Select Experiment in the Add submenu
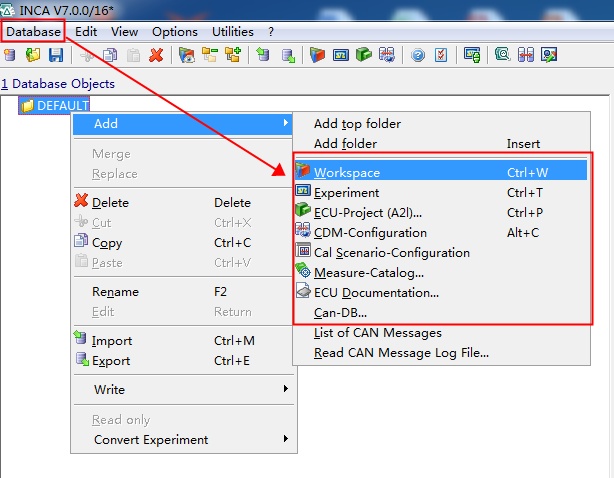Screen dimensions: 614x478 441,193
